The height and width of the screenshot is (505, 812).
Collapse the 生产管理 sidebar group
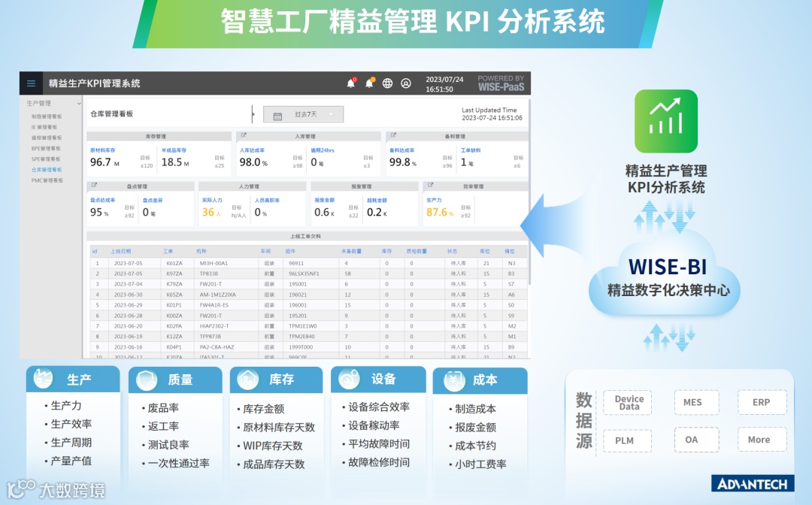click(79, 104)
